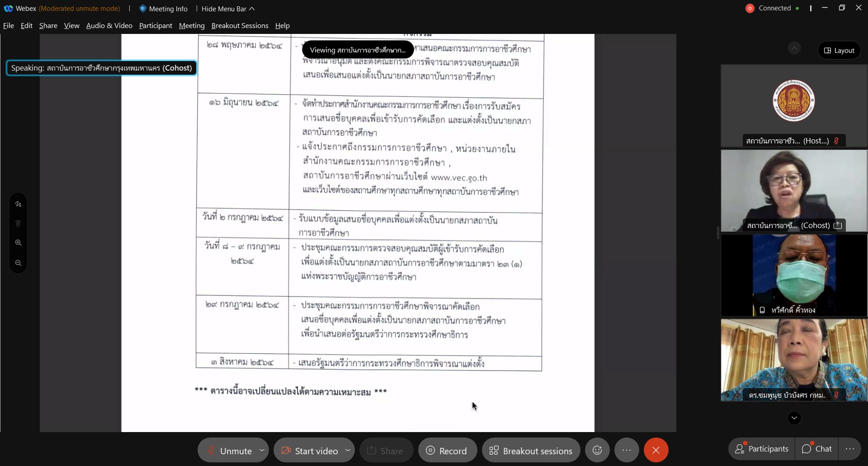Viewport: 868px width, 466px height.
Task: Open the panel options ellipsis next to Chat
Action: click(849, 449)
